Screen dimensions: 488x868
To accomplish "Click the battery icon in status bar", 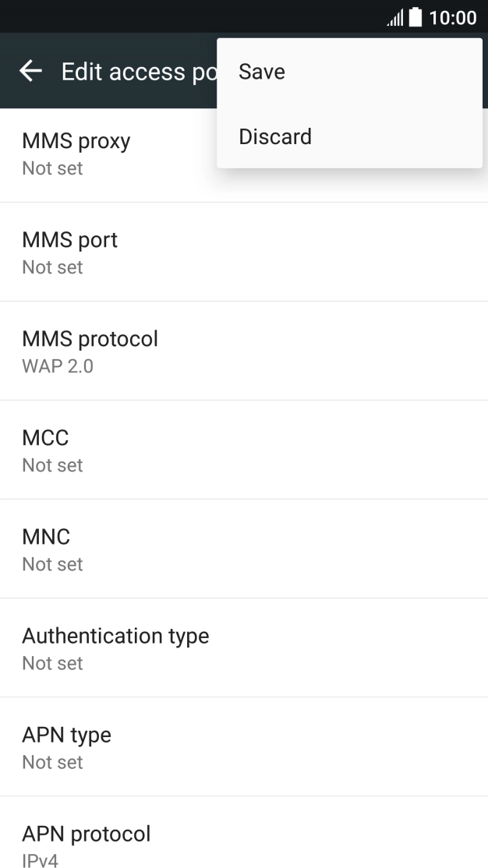I will 415,17.
